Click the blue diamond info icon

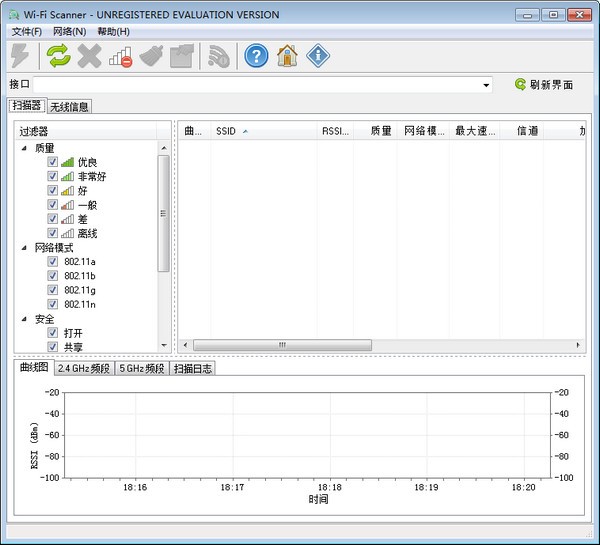click(318, 56)
